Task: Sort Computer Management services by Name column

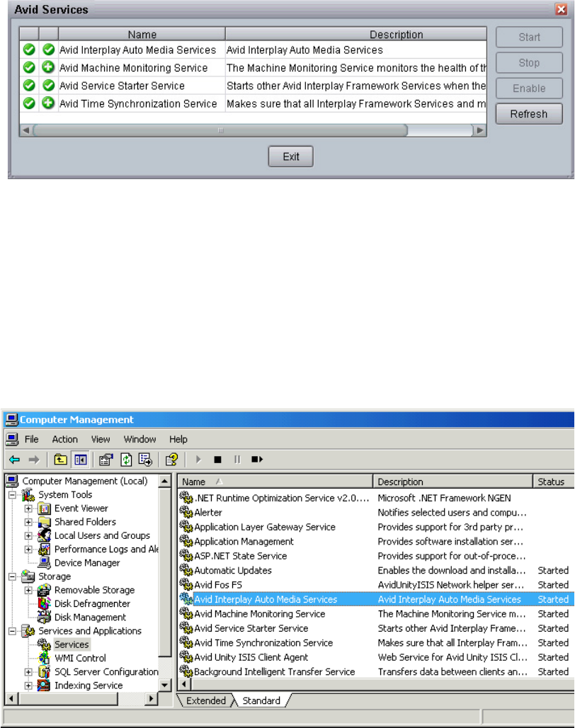Action: (275, 482)
